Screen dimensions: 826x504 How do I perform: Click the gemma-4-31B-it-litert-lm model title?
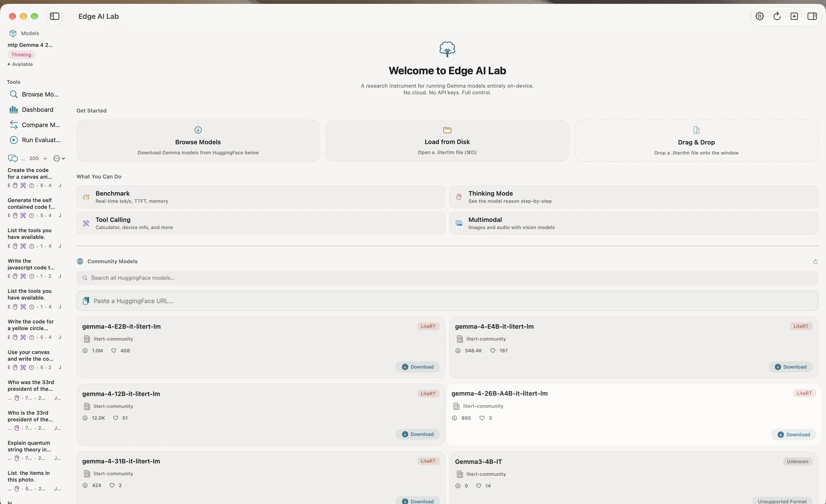[121, 461]
